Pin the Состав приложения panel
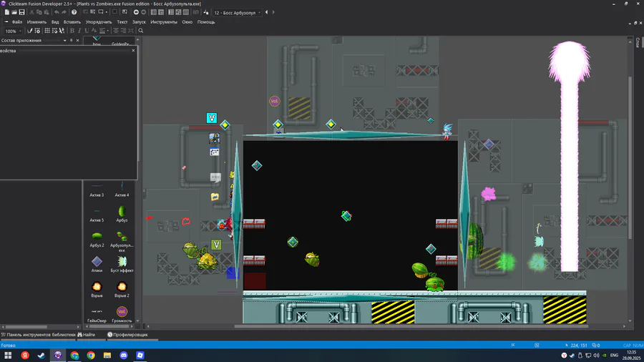The image size is (644, 362). (x=71, y=40)
